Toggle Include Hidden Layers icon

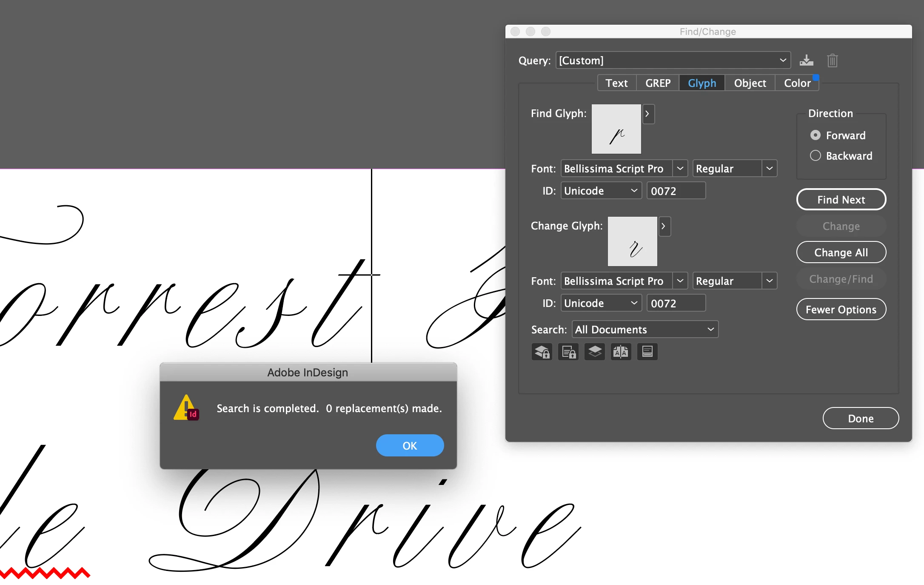[595, 352]
